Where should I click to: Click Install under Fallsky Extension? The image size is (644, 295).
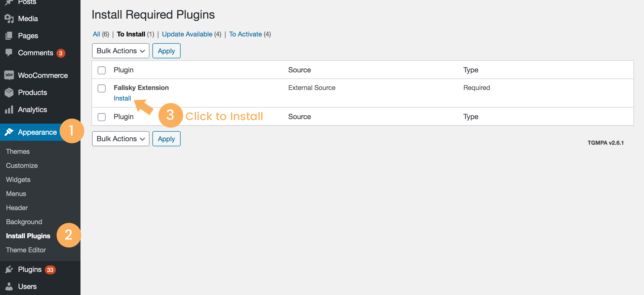point(123,98)
